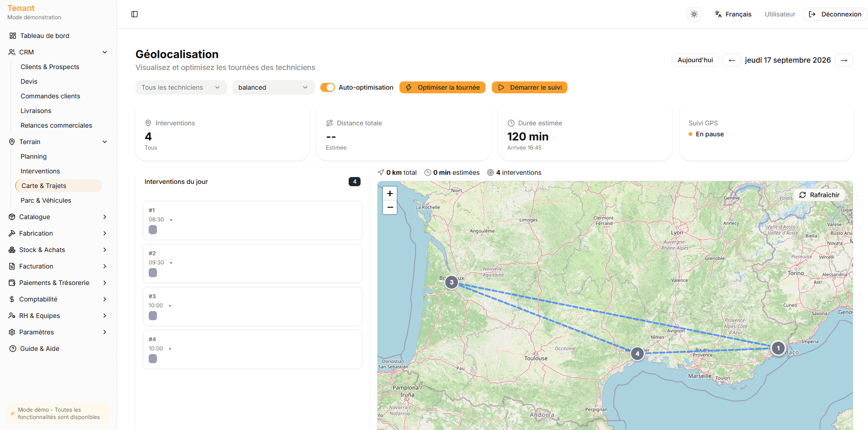Select Carte & Trajets menu item
The width and height of the screenshot is (868, 430).
(59, 186)
